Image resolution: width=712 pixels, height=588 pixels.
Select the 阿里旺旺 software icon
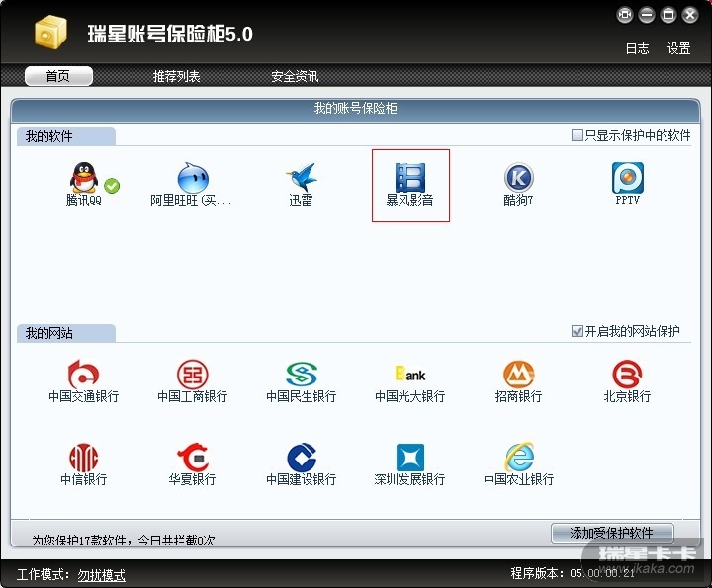pos(193,178)
